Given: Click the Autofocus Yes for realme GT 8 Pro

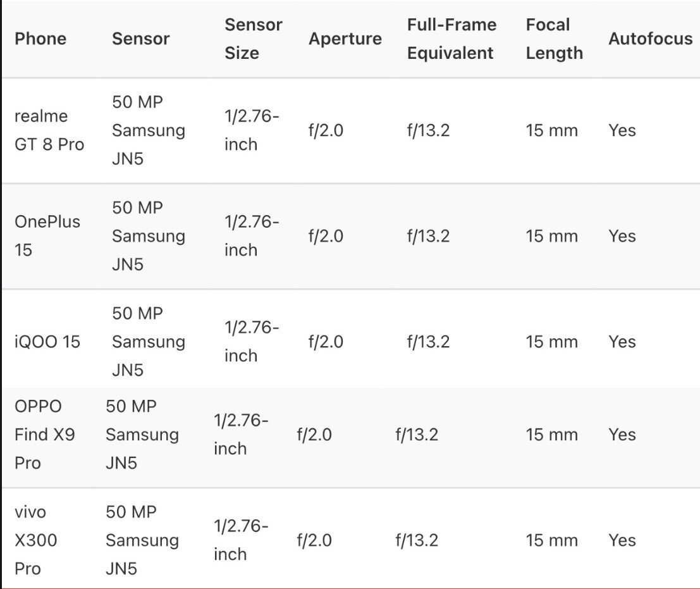Looking at the screenshot, I should point(622,130).
